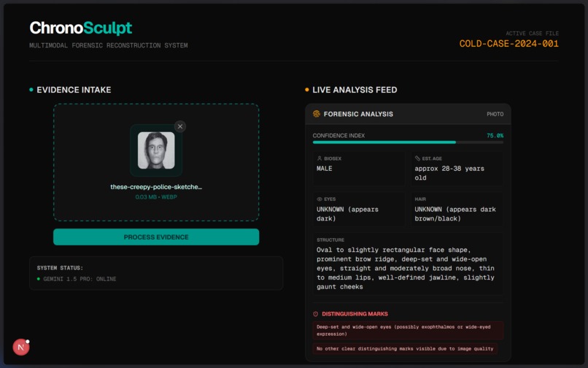Click the Deep-set and wide-open eyes mark
This screenshot has width=588, height=368.
click(x=408, y=331)
